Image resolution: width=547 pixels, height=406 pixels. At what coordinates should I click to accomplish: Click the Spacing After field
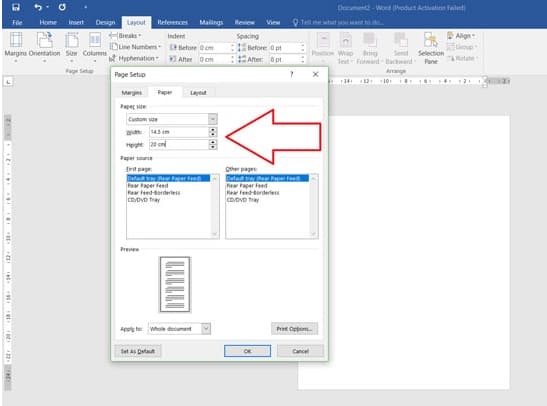point(287,59)
